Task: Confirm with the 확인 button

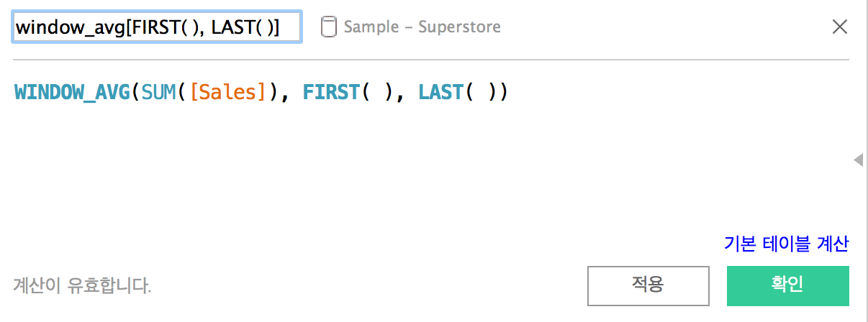Action: (787, 285)
